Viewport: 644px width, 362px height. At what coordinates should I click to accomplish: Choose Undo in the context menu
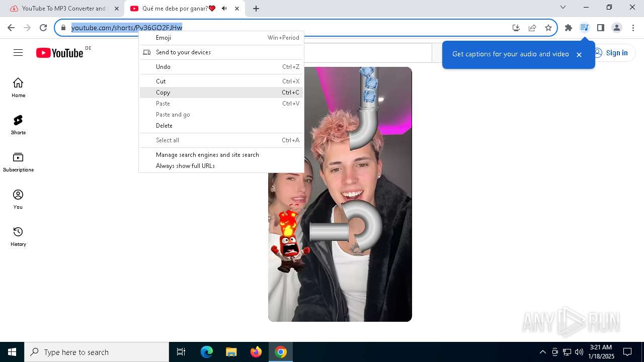click(x=221, y=67)
